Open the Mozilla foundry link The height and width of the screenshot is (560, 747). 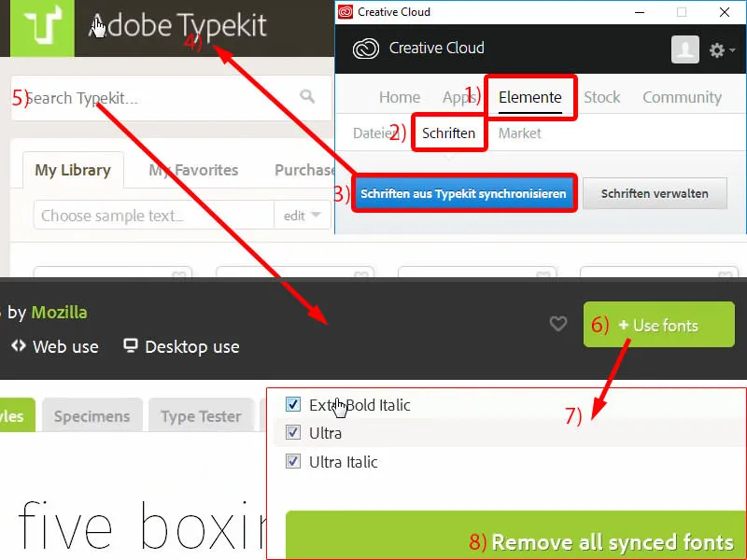coord(59,313)
